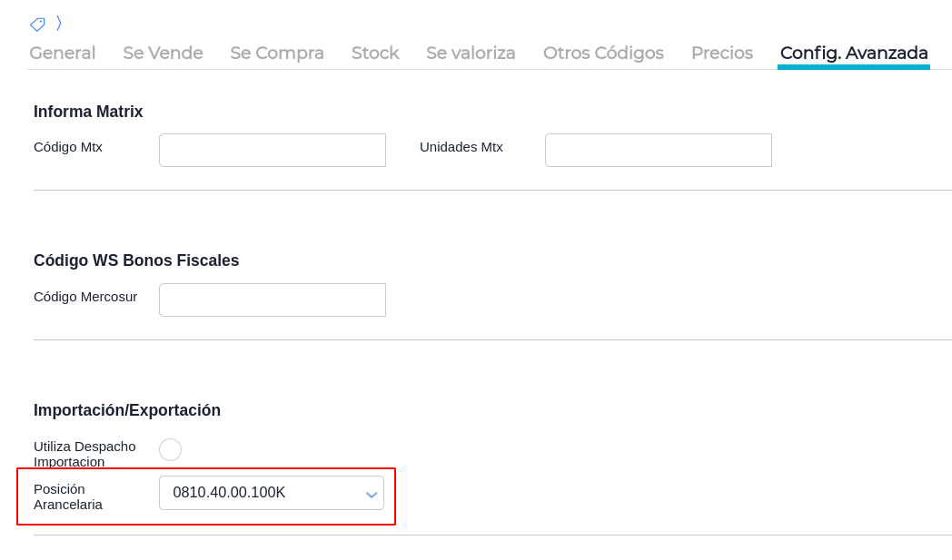Click the Posición Arancelaria label
952x560 pixels.
[x=68, y=496]
